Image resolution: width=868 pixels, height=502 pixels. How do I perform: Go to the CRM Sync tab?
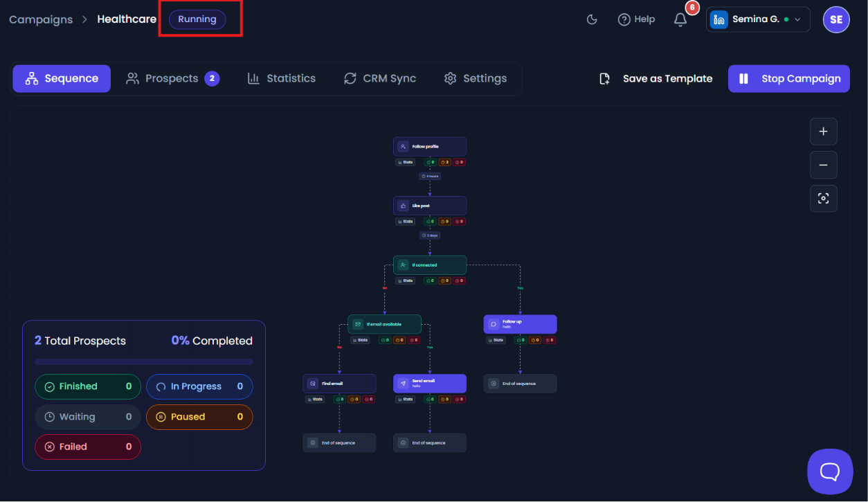coord(380,78)
